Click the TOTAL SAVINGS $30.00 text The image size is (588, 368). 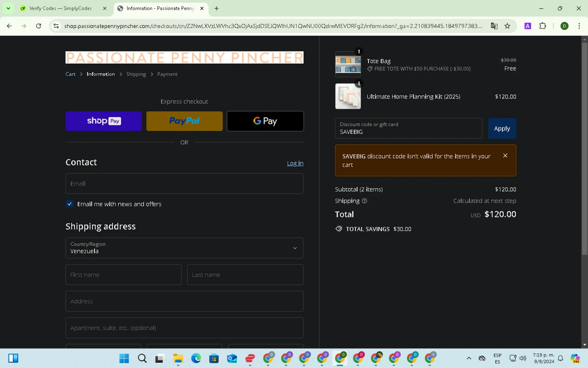tap(378, 229)
